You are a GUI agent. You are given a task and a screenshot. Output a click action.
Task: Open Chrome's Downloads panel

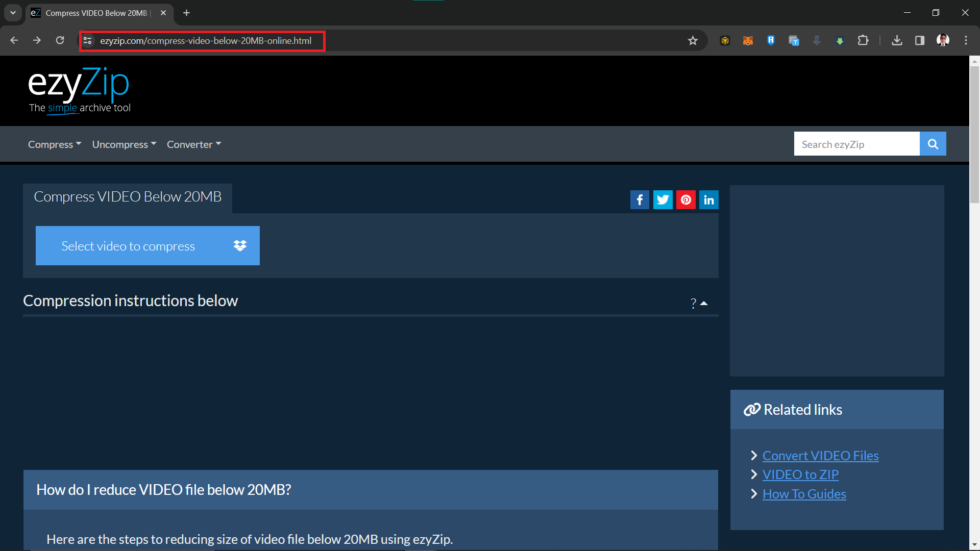click(897, 40)
